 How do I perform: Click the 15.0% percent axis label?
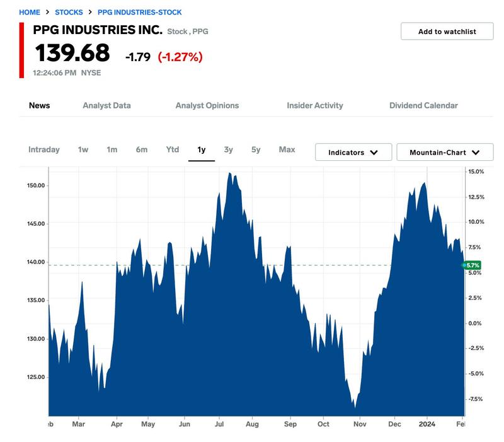476,172
